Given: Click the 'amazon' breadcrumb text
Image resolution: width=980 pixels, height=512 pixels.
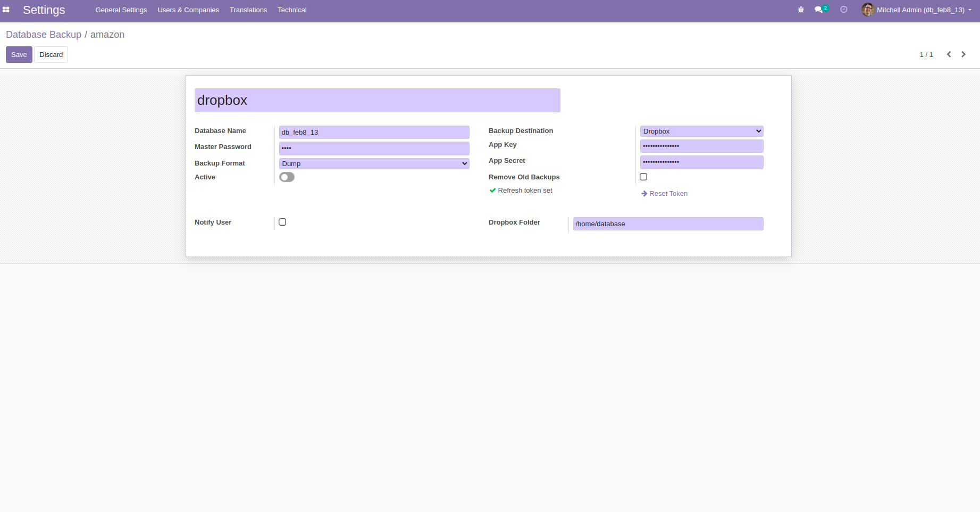Looking at the screenshot, I should tap(107, 35).
